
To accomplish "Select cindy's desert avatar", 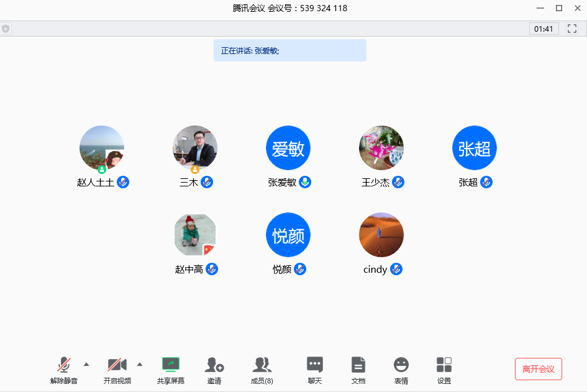I will point(381,235).
